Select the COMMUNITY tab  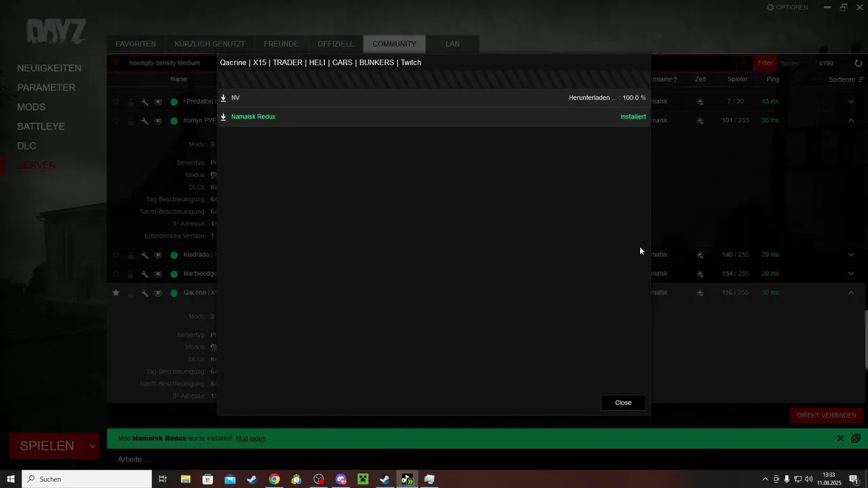tap(394, 44)
